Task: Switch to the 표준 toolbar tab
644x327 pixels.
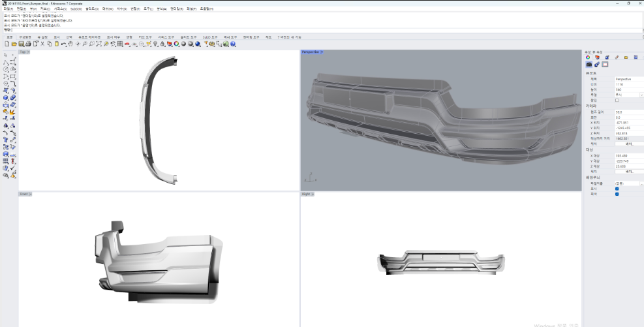Action: tap(9, 37)
